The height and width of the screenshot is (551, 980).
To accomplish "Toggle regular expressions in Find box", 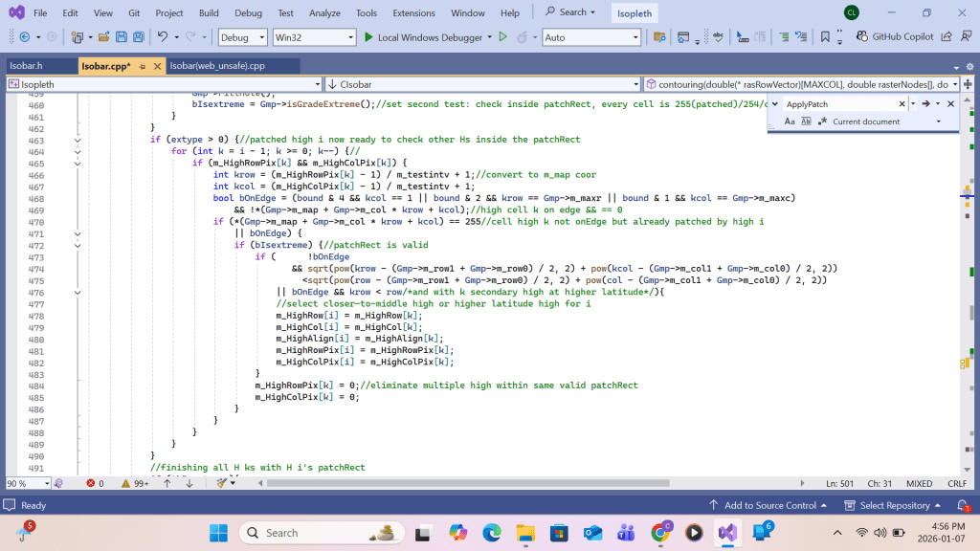I will (822, 121).
